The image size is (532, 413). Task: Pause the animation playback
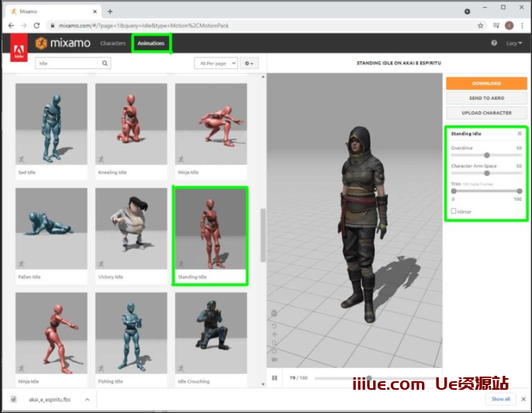pos(275,378)
